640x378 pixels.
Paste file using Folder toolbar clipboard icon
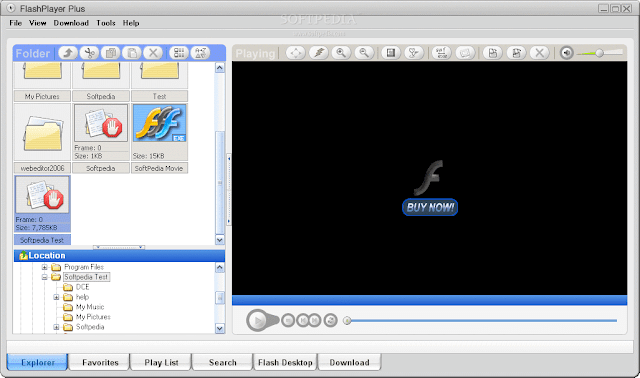pos(132,53)
